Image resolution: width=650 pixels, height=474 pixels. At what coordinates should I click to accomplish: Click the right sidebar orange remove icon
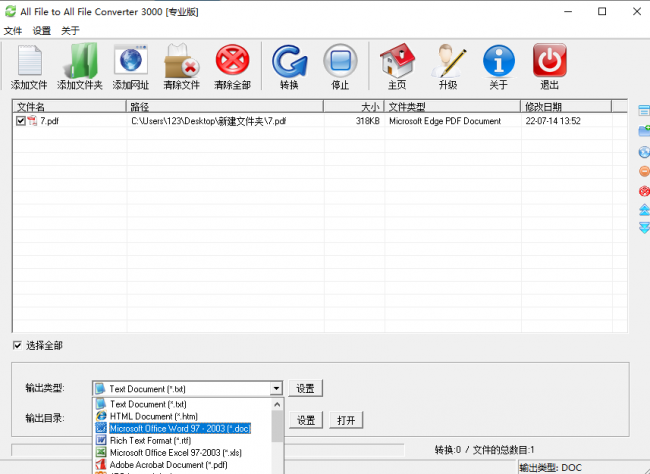[x=644, y=171]
